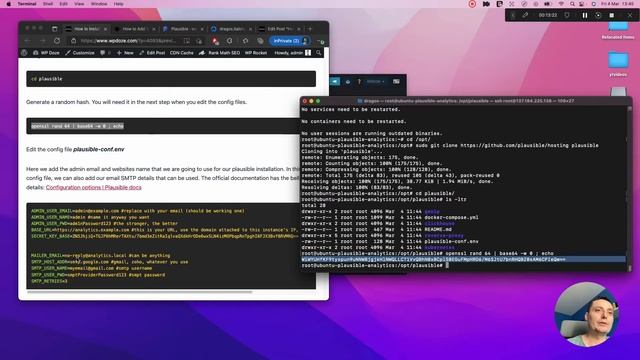Click the pen annotation icon in recorder bar
The height and width of the screenshot is (360, 640).
click(525, 15)
